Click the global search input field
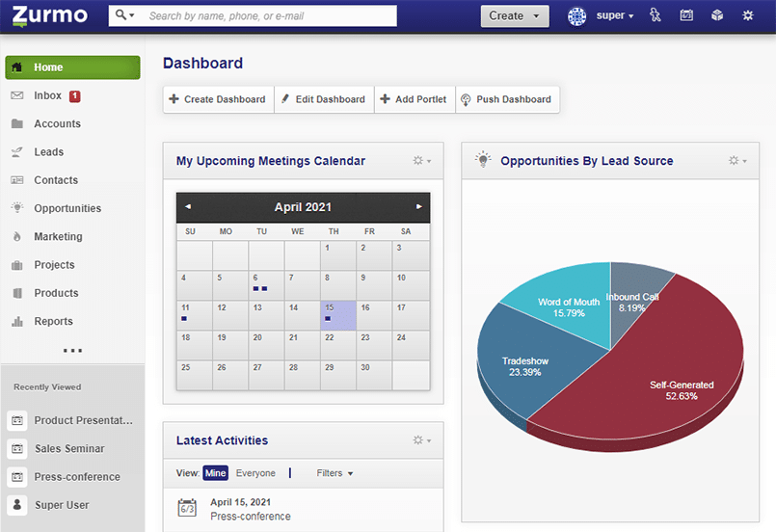 click(x=270, y=15)
